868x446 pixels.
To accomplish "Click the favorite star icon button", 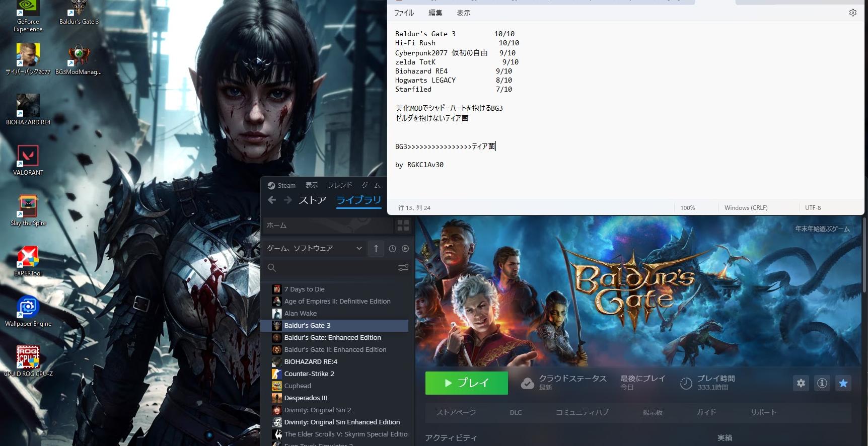I will (x=843, y=383).
